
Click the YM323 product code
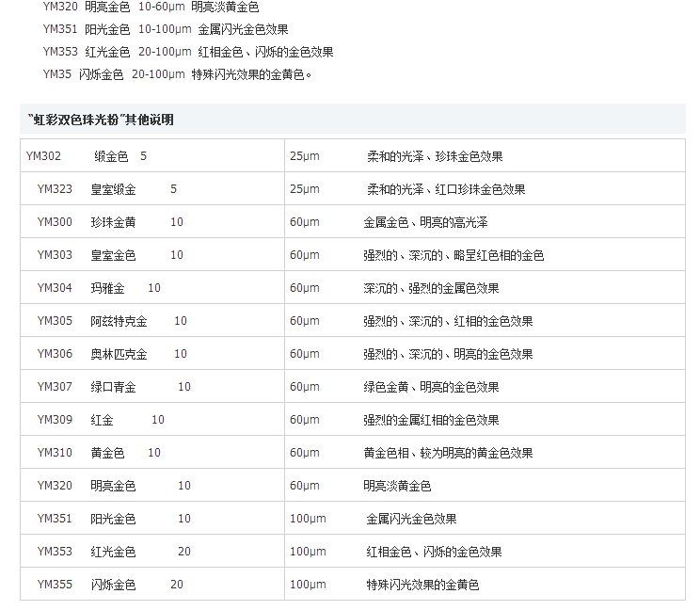pyautogui.click(x=55, y=189)
